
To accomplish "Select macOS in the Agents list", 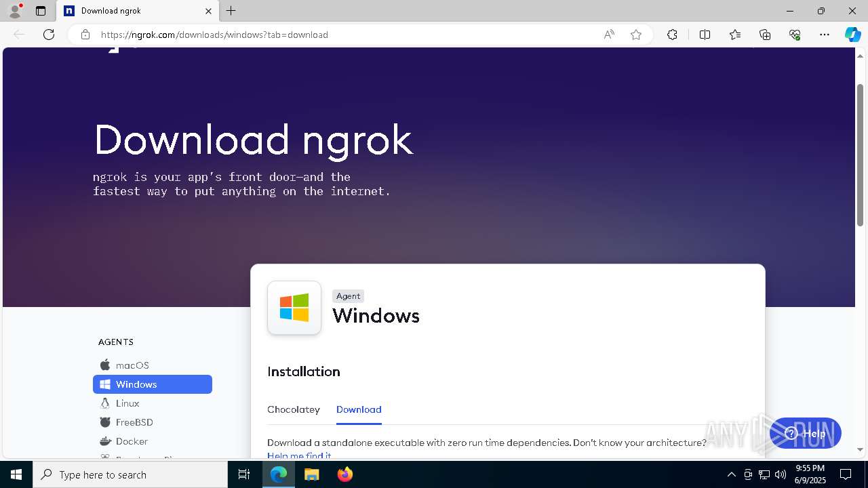I will (x=153, y=365).
